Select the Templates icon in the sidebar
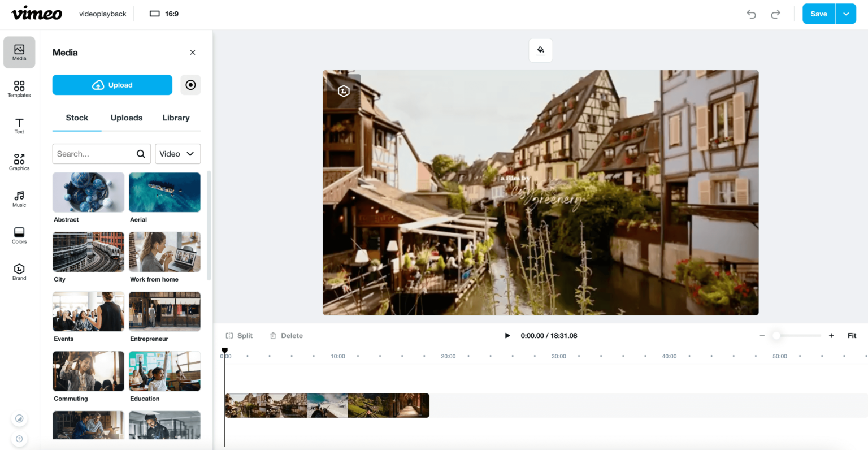The height and width of the screenshot is (450, 868). (19, 88)
